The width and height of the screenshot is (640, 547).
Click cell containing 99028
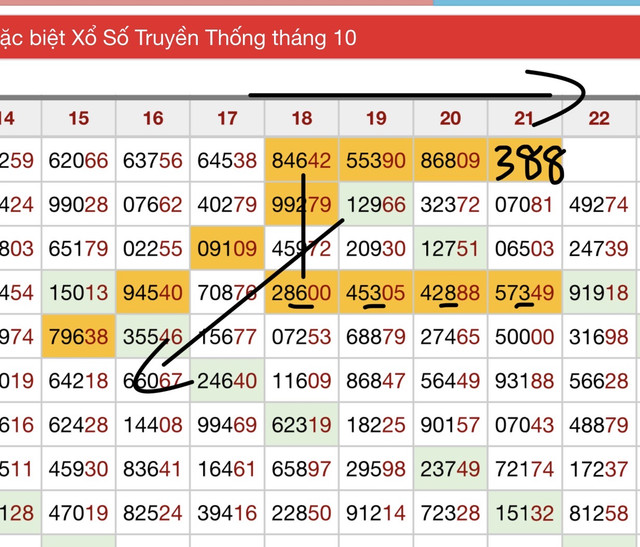coord(78,204)
